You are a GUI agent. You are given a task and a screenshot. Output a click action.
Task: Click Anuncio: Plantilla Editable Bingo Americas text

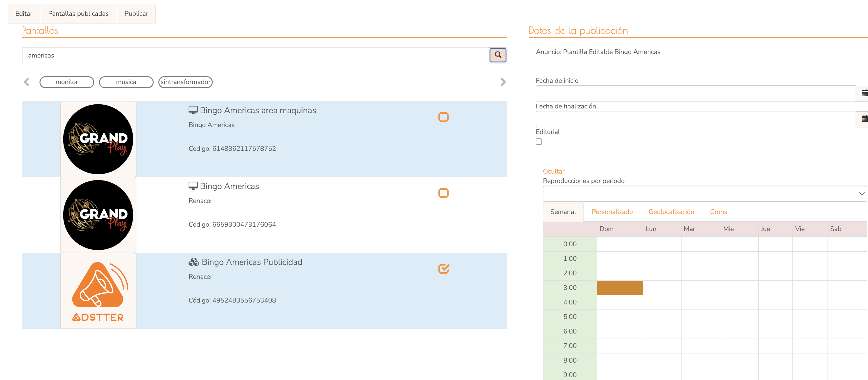coord(598,52)
